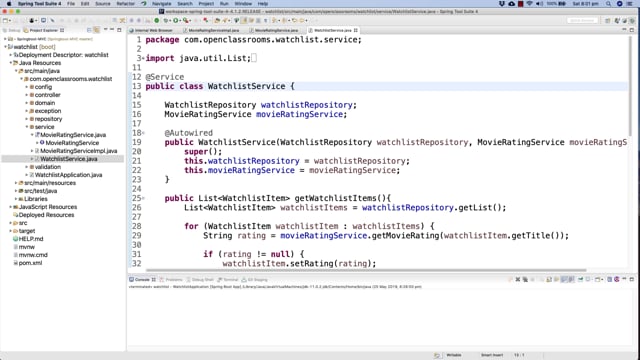Fold the constructor at line 18
Screen dimensions: 640x360
point(143,133)
